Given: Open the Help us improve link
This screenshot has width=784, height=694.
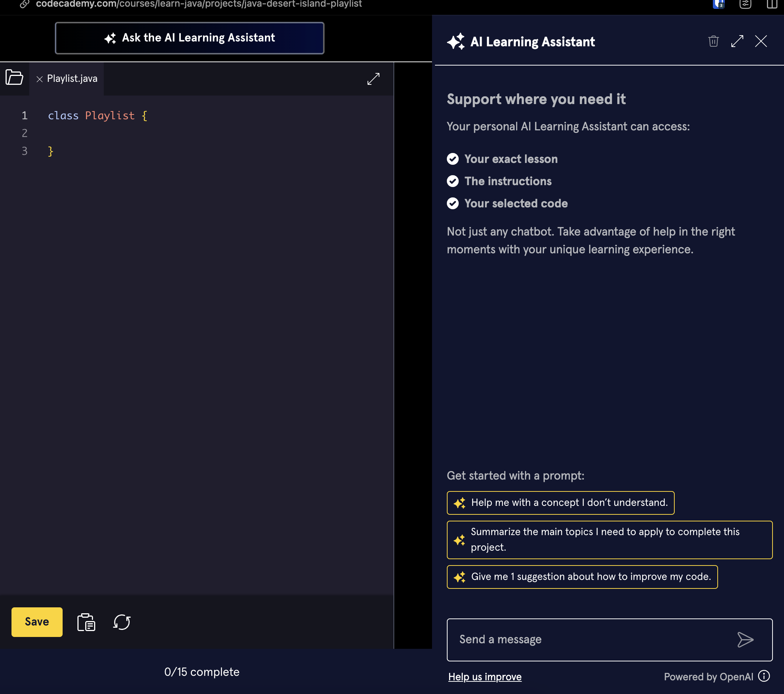Looking at the screenshot, I should coord(485,677).
